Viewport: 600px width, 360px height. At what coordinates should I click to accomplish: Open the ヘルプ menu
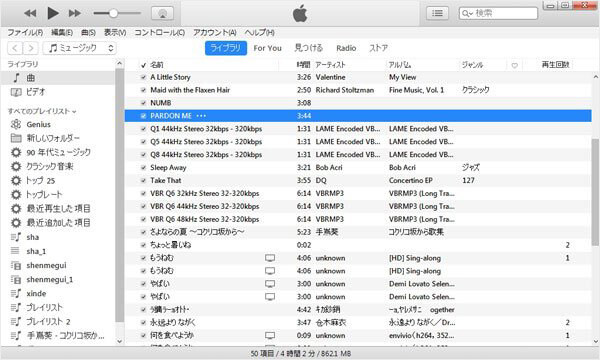pos(259,33)
